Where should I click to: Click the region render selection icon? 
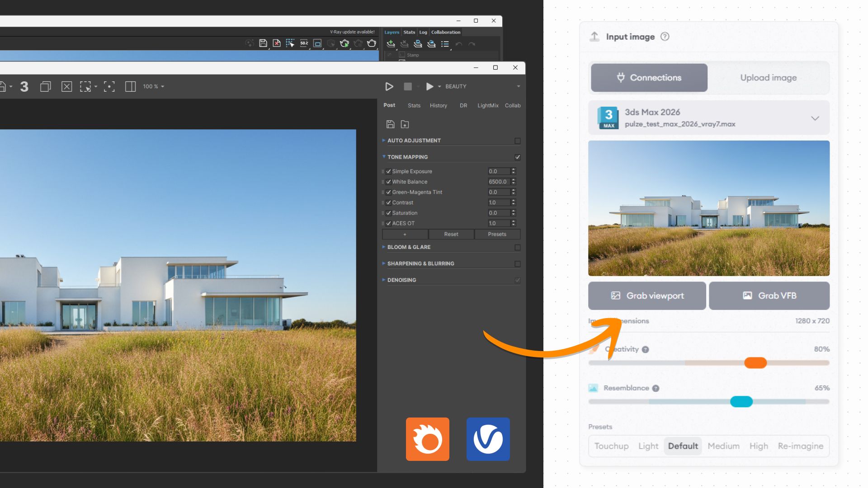85,86
